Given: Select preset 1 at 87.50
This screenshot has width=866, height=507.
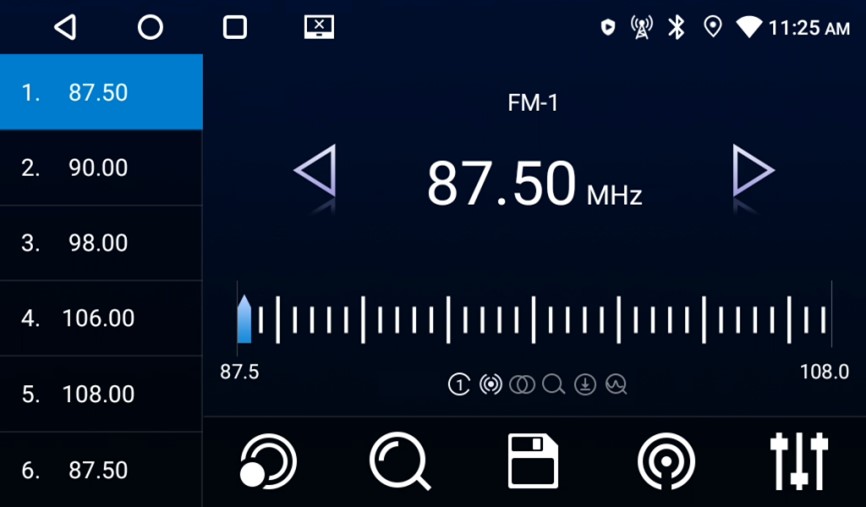Looking at the screenshot, I should point(100,93).
